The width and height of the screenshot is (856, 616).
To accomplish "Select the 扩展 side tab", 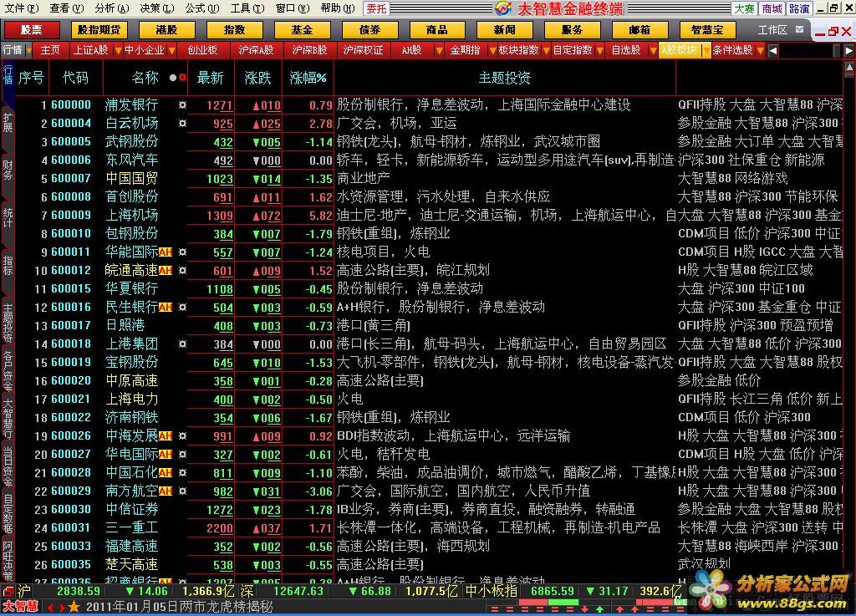I will (8, 123).
